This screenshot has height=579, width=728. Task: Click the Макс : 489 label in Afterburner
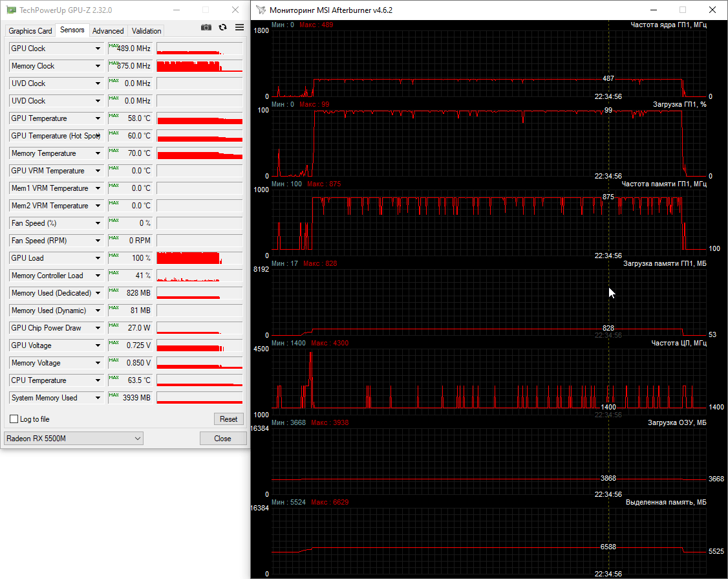pyautogui.click(x=316, y=25)
